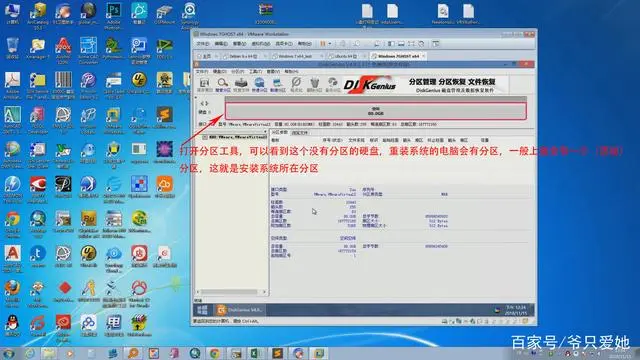The width and height of the screenshot is (640, 360).
Task: Click Save Changes icon in DiskGenius toolbar
Action: pos(204,84)
